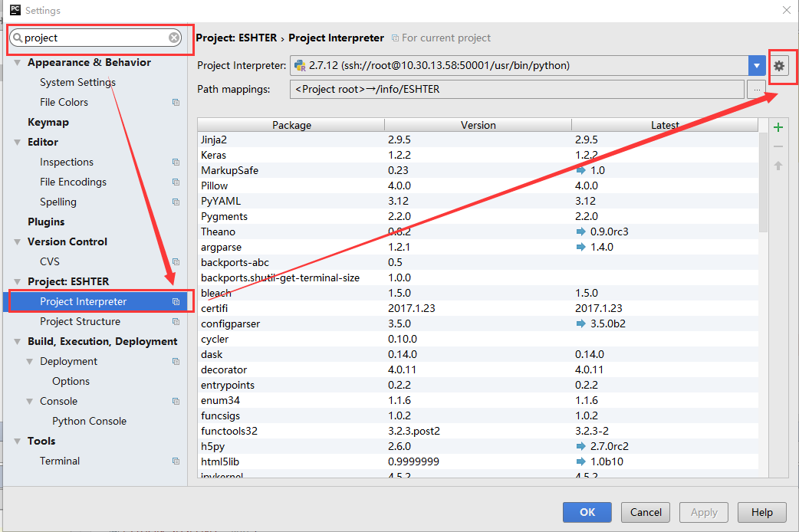Click the 'For current project' icon
The image size is (799, 532).
pos(395,38)
